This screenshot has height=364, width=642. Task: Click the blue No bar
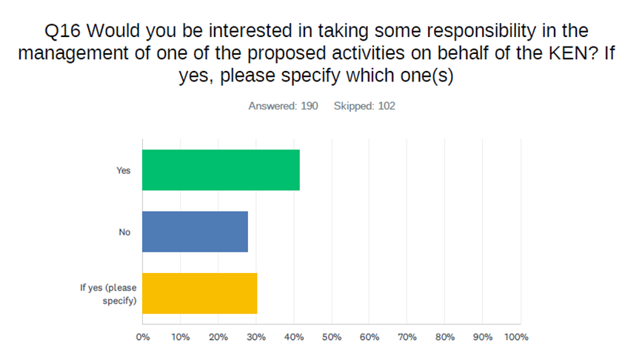click(195, 232)
